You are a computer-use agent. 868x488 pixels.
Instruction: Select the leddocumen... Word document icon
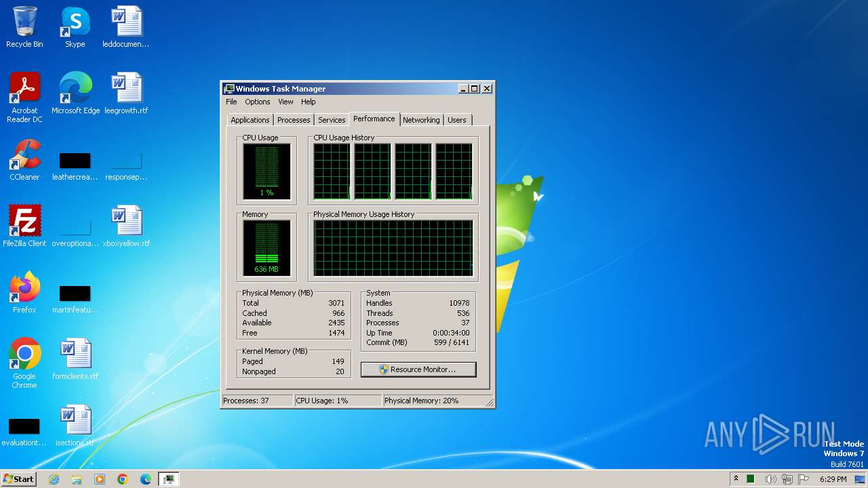[126, 27]
